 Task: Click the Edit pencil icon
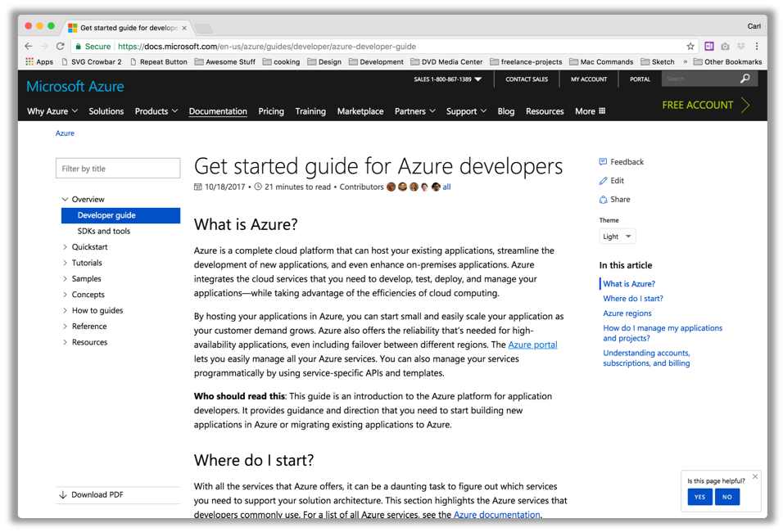click(603, 181)
